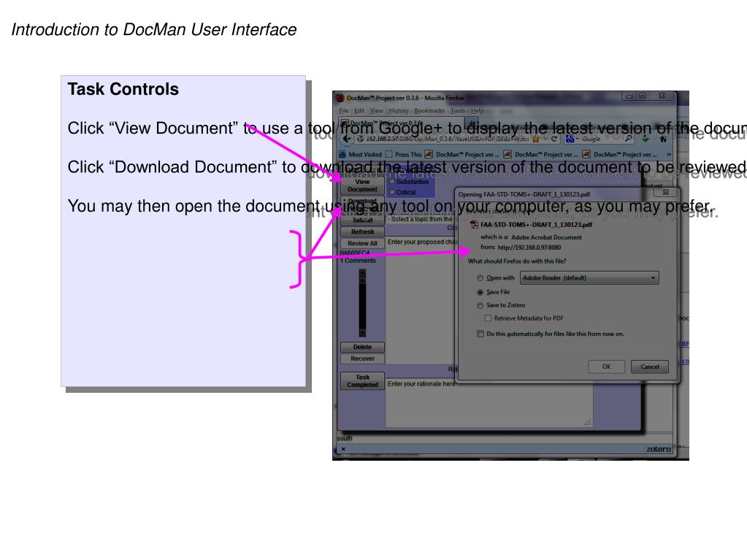Click the Google search engine icon

(570, 139)
